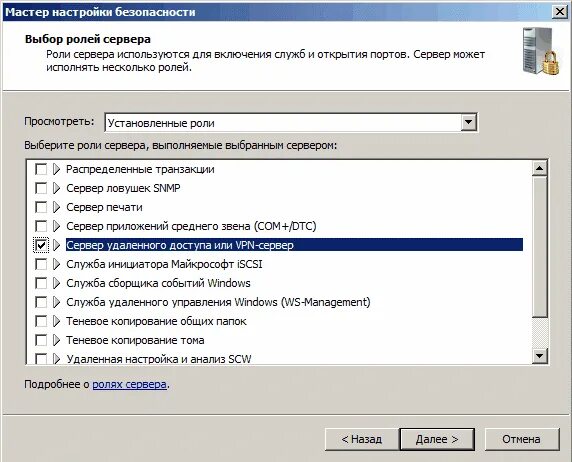Click the roles list scrollbar down arrow
This screenshot has width=572, height=462.
click(540, 355)
